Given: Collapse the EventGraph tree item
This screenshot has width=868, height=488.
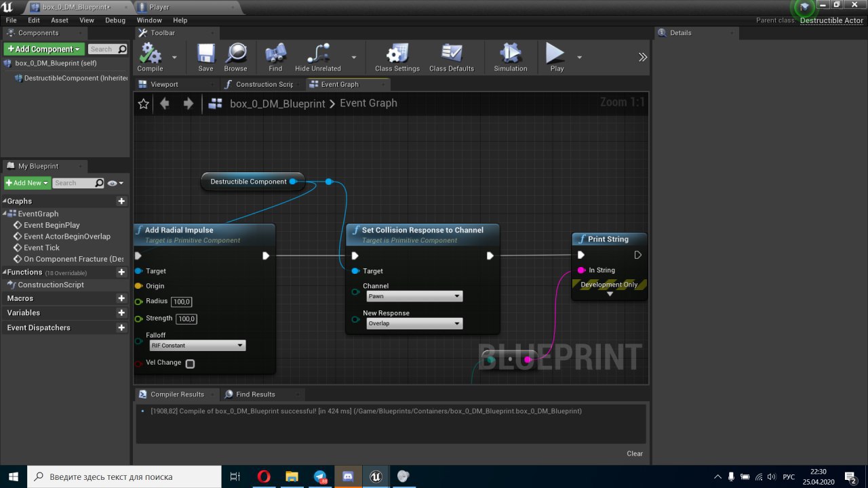Looking at the screenshot, I should tap(5, 214).
